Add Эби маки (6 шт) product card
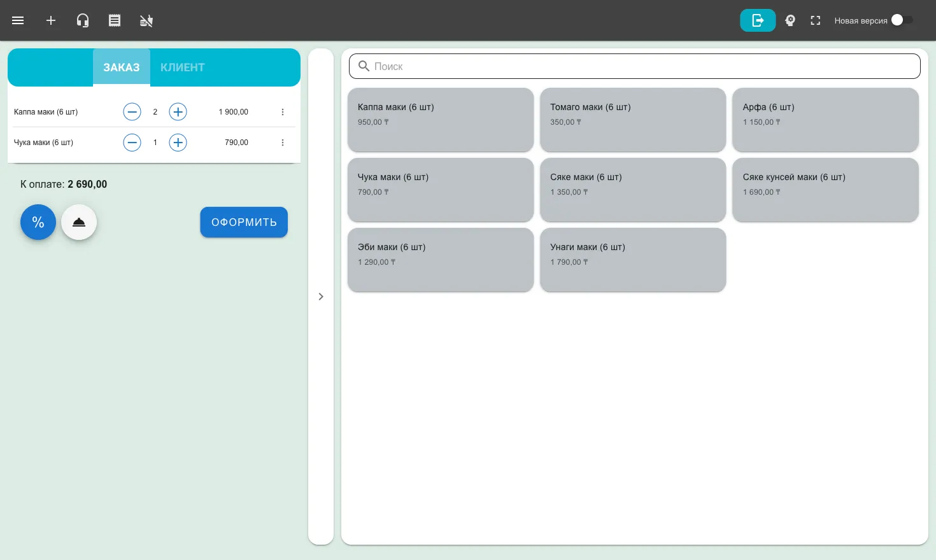Viewport: 936px width, 560px height. [441, 260]
